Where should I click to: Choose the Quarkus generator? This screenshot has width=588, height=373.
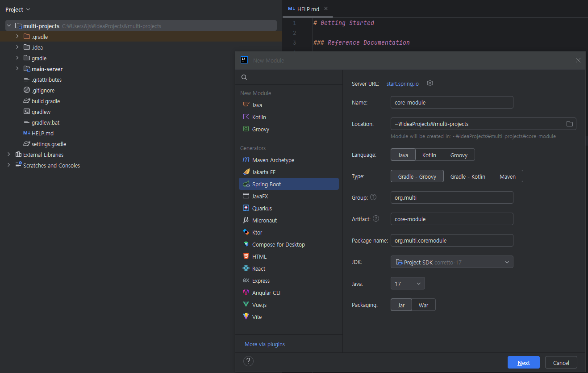289,208
